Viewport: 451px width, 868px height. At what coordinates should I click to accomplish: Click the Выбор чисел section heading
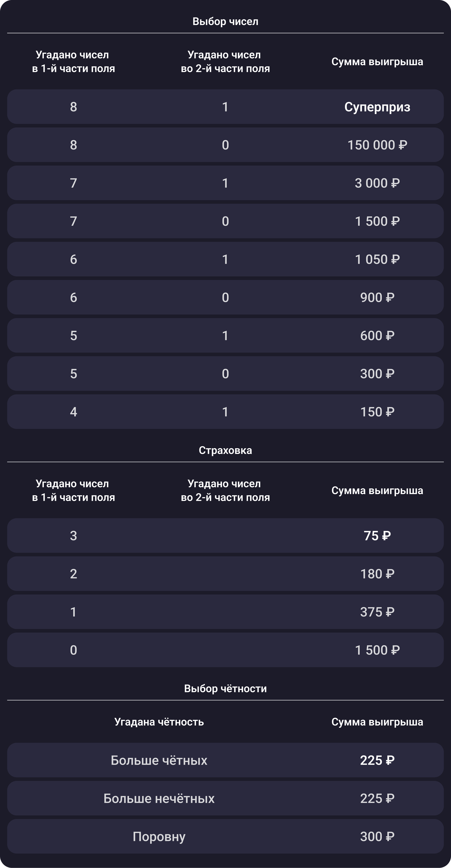point(225,22)
